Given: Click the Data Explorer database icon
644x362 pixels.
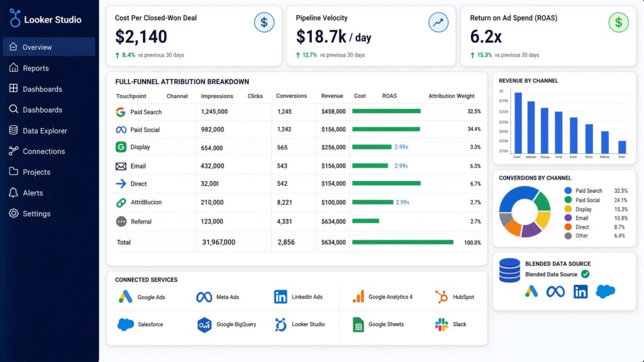Looking at the screenshot, I should [14, 130].
